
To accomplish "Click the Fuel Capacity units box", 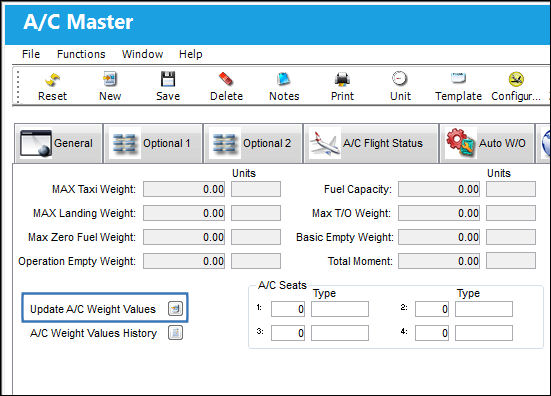I will (511, 189).
